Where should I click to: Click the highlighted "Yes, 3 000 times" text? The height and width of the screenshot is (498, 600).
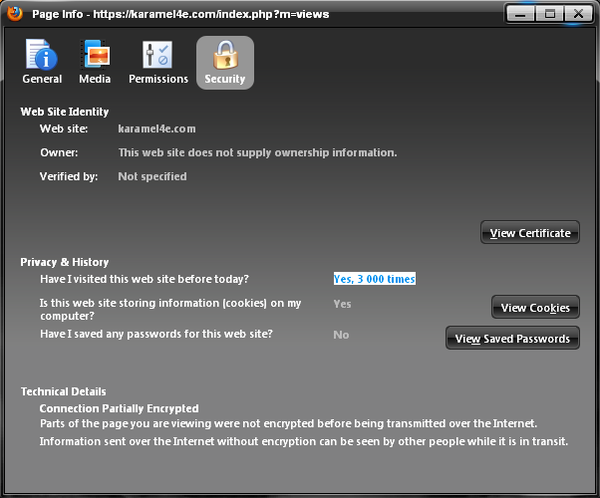[374, 279]
